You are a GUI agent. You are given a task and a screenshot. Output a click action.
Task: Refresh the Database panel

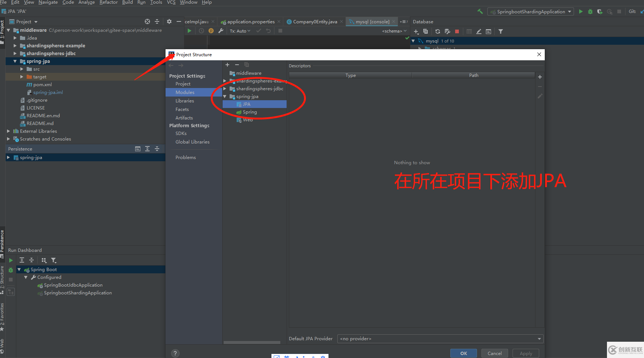[438, 32]
